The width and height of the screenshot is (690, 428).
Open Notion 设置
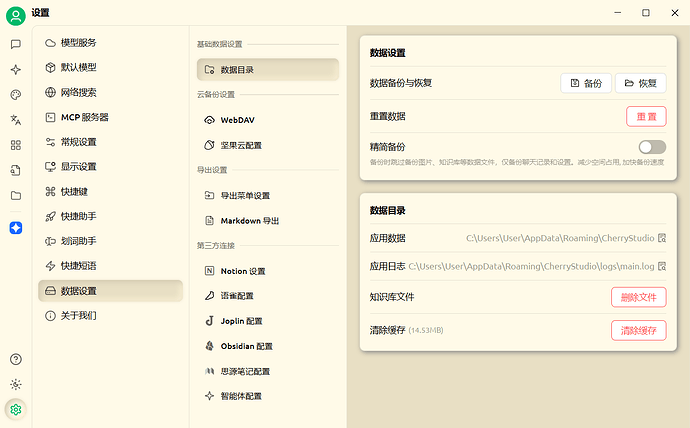click(x=268, y=271)
